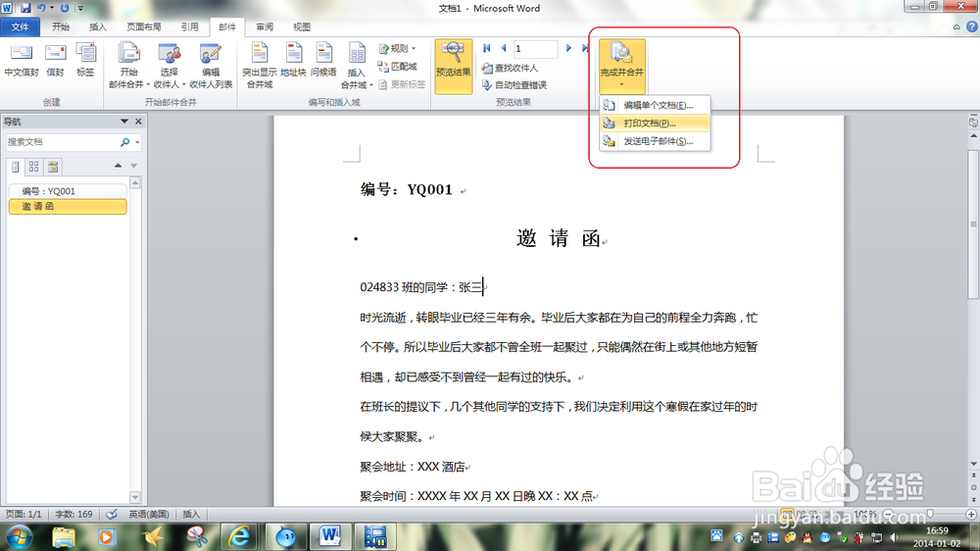Open the Windows Start menu
The height and width of the screenshot is (551, 980).
[20, 537]
